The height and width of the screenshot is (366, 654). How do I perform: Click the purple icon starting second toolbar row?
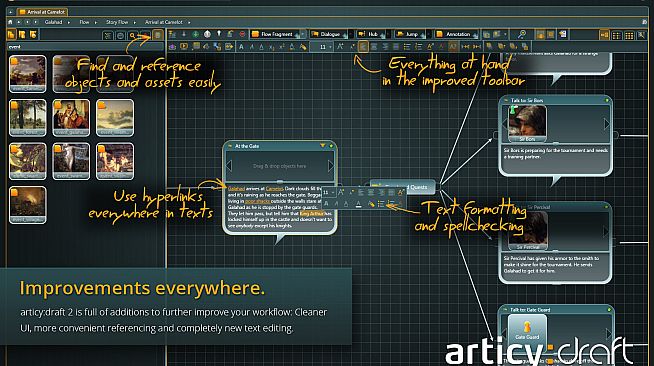[172, 47]
